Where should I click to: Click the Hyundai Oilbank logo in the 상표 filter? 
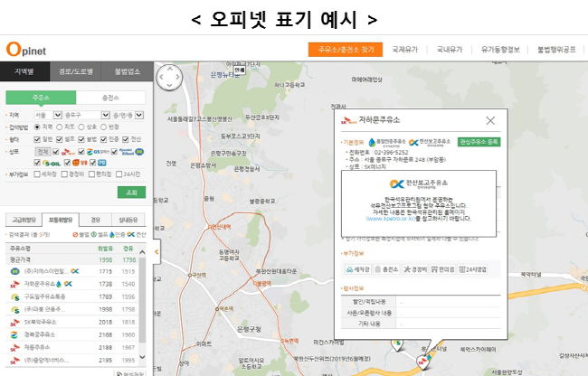pos(131,152)
